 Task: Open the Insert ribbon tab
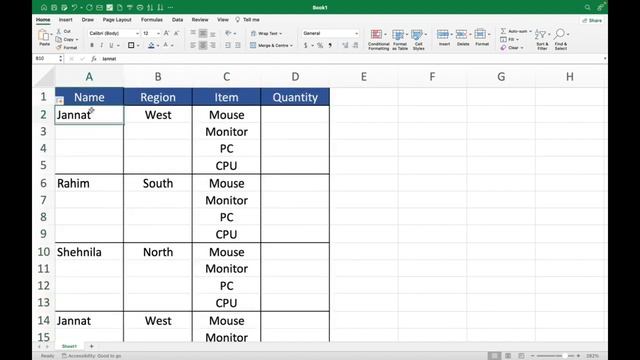[x=65, y=20]
